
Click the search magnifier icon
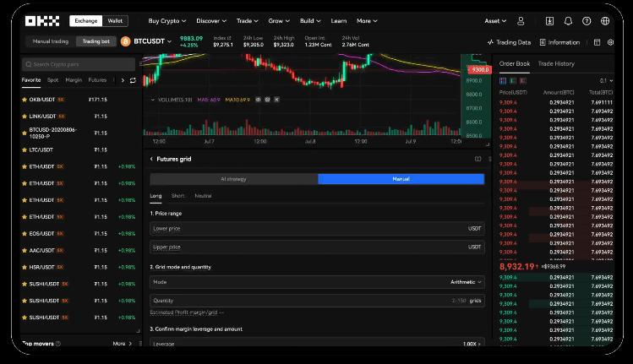[x=29, y=64]
